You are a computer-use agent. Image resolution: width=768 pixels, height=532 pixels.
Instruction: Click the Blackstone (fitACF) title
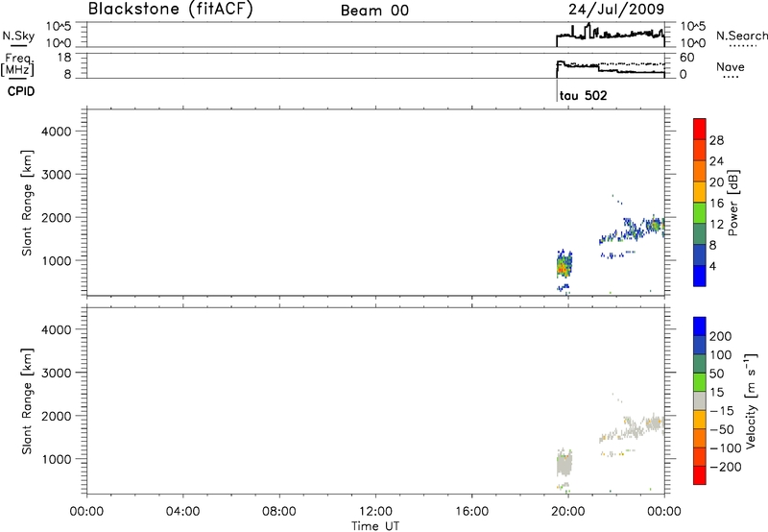(x=171, y=9)
